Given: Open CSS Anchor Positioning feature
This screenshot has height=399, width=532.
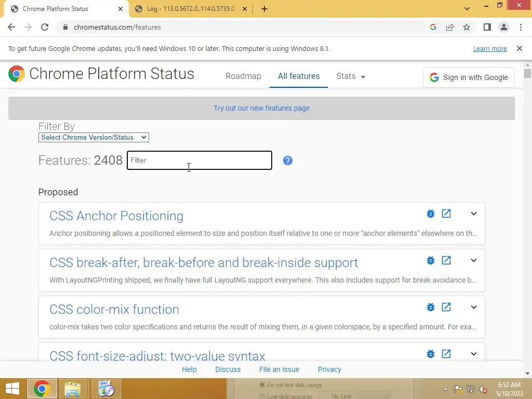Looking at the screenshot, I should (116, 216).
